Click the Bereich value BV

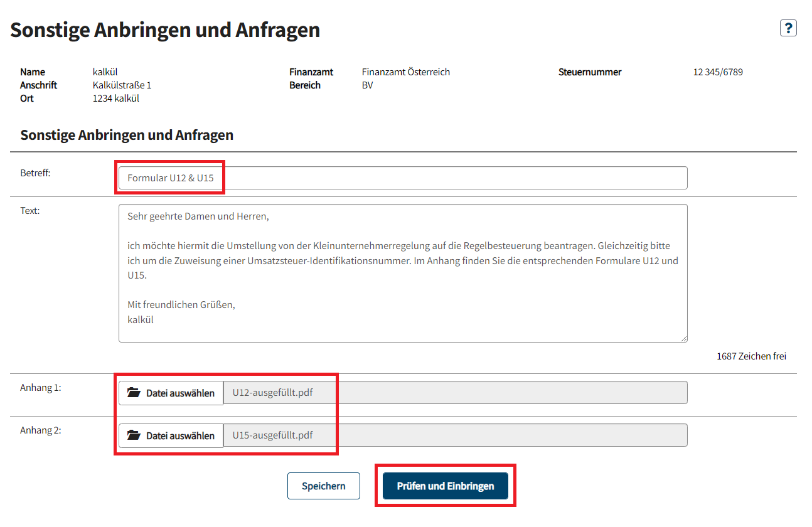[367, 85]
